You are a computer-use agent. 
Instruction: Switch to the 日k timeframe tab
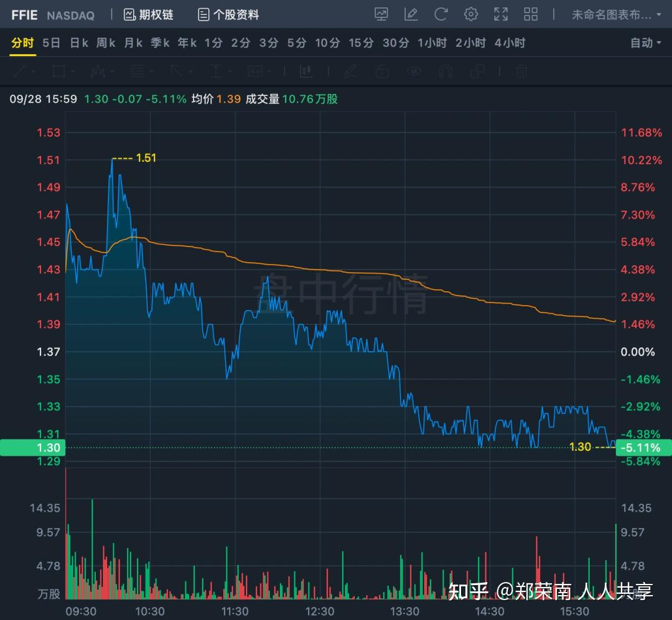click(x=79, y=43)
